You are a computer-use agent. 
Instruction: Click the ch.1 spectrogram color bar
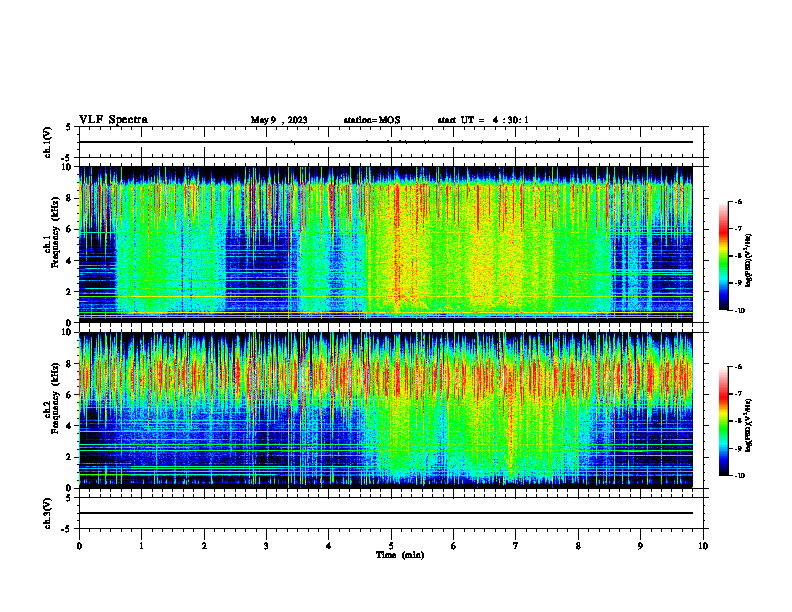[x=724, y=256]
